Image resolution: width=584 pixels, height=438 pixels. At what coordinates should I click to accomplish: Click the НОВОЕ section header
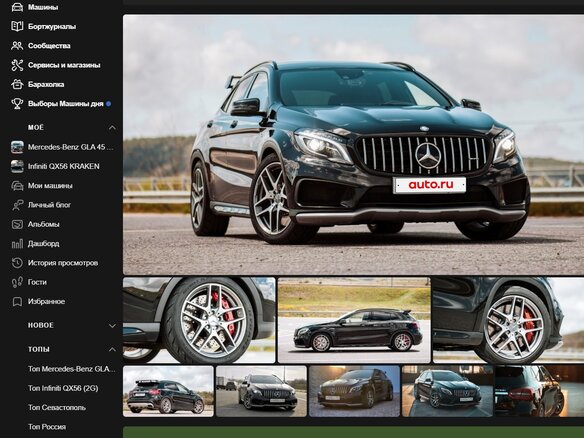click(x=41, y=326)
